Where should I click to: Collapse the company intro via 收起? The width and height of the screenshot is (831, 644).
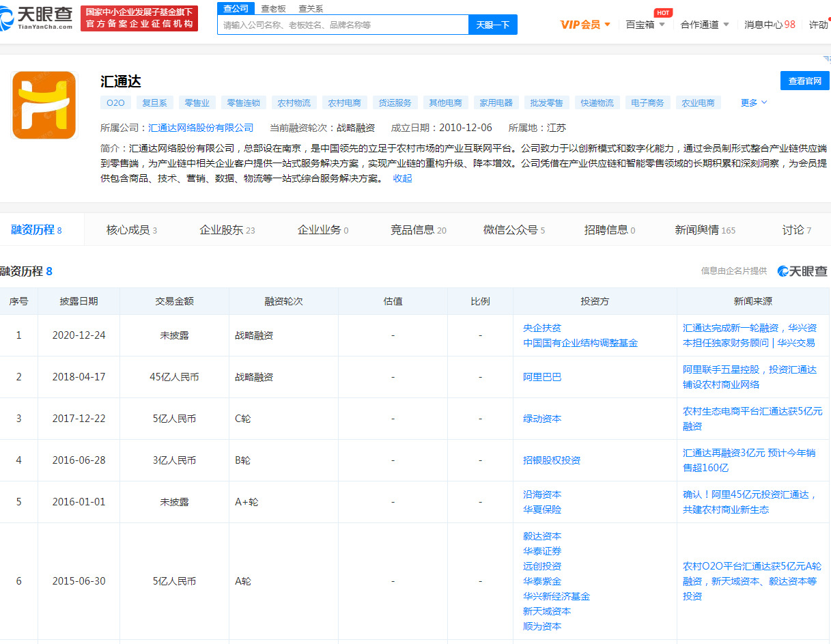(x=402, y=178)
